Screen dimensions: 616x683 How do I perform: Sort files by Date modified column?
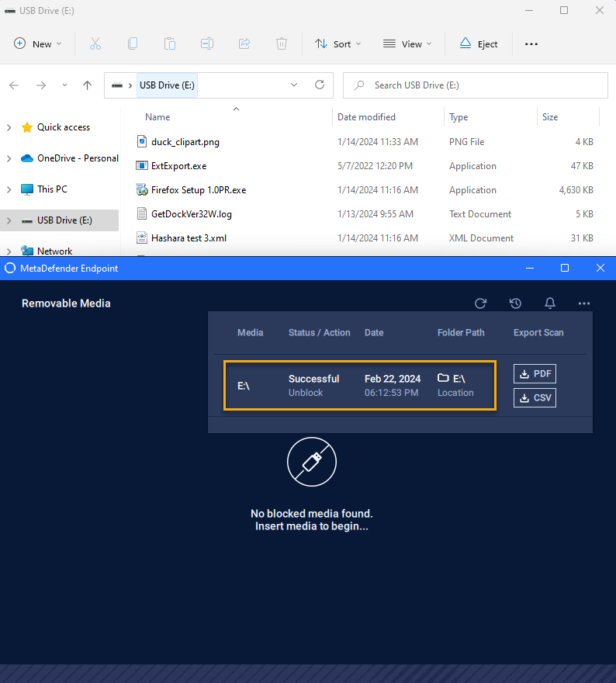[x=366, y=116]
